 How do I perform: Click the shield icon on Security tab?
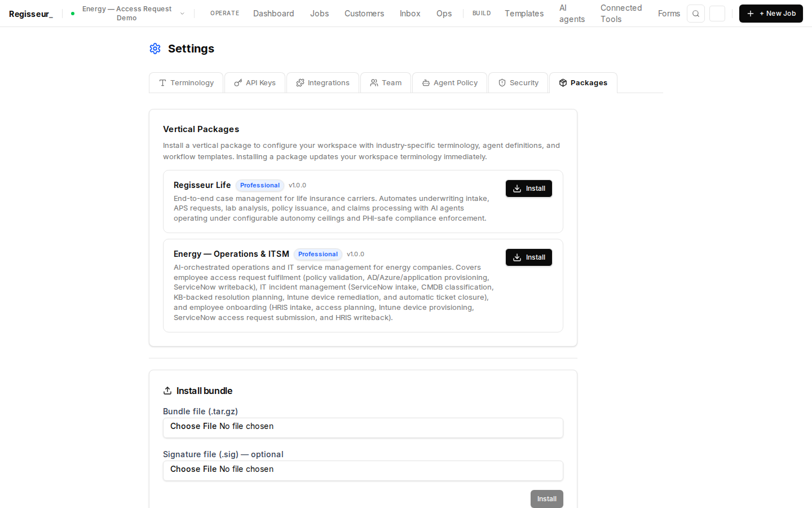click(x=502, y=83)
